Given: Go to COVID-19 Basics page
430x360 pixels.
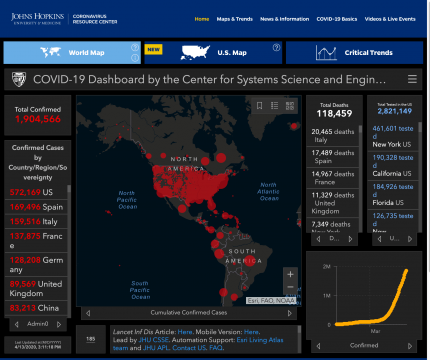Looking at the screenshot, I should (337, 19).
